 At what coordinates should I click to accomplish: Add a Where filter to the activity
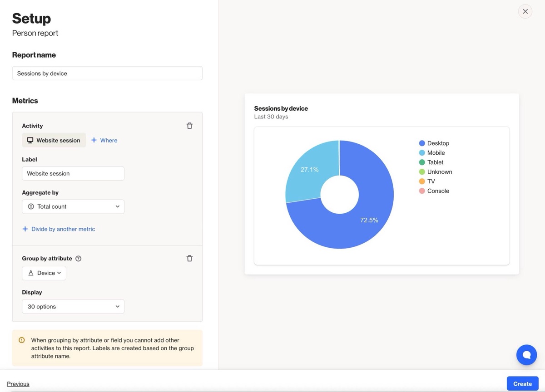pyautogui.click(x=104, y=140)
